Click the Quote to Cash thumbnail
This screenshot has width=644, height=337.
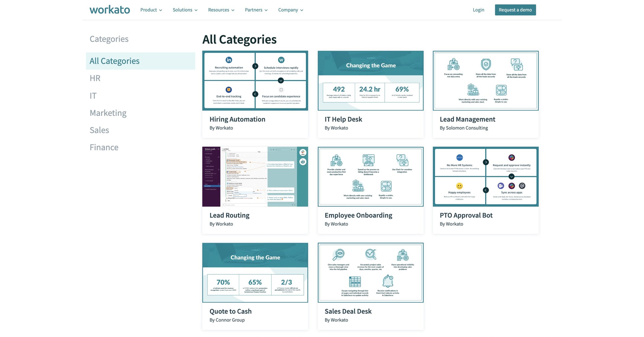tap(255, 272)
